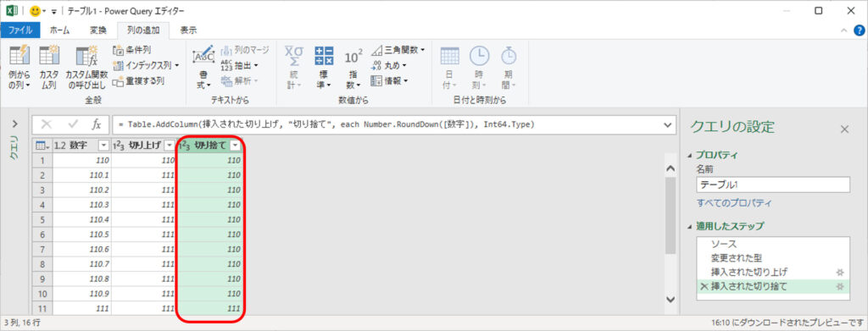Click the 数字 column type icon
The height and width of the screenshot is (331, 868).
point(60,146)
